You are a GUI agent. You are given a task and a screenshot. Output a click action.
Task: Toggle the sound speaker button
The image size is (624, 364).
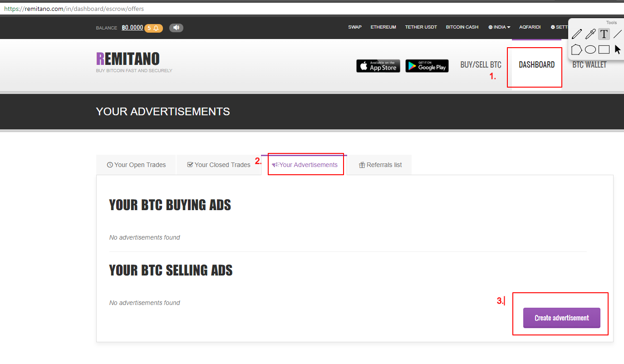tap(176, 28)
